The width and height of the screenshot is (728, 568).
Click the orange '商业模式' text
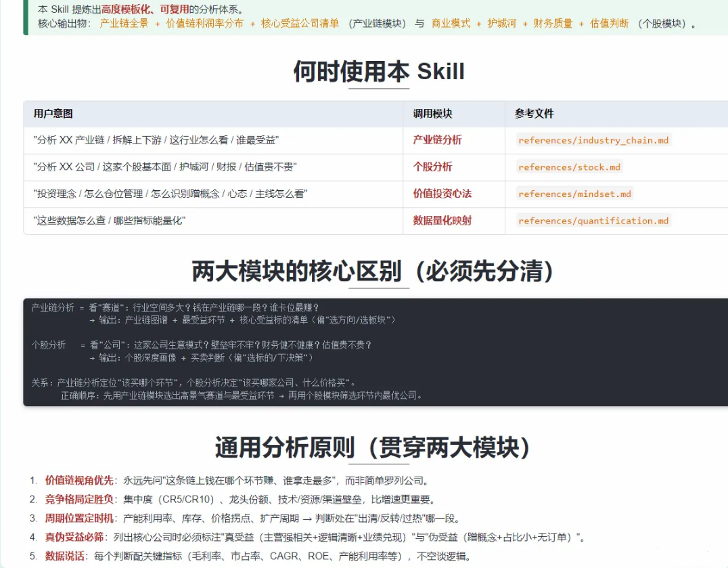coord(451,24)
